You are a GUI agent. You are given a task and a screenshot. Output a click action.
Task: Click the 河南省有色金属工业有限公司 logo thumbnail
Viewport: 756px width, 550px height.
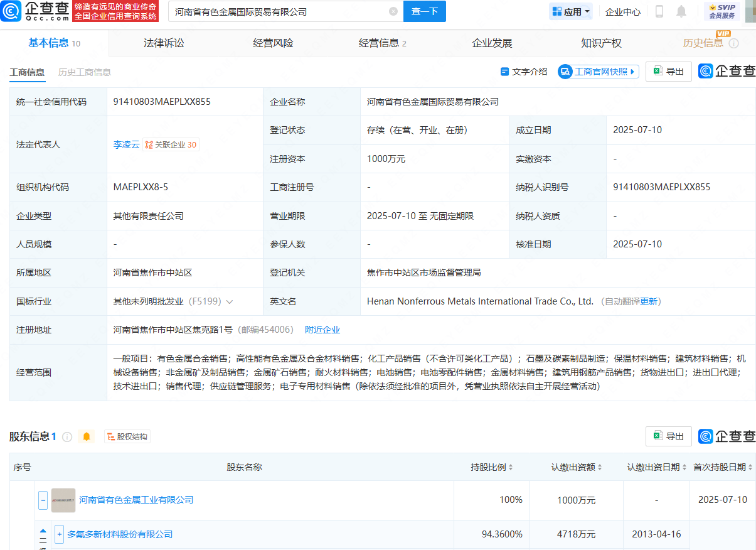63,500
